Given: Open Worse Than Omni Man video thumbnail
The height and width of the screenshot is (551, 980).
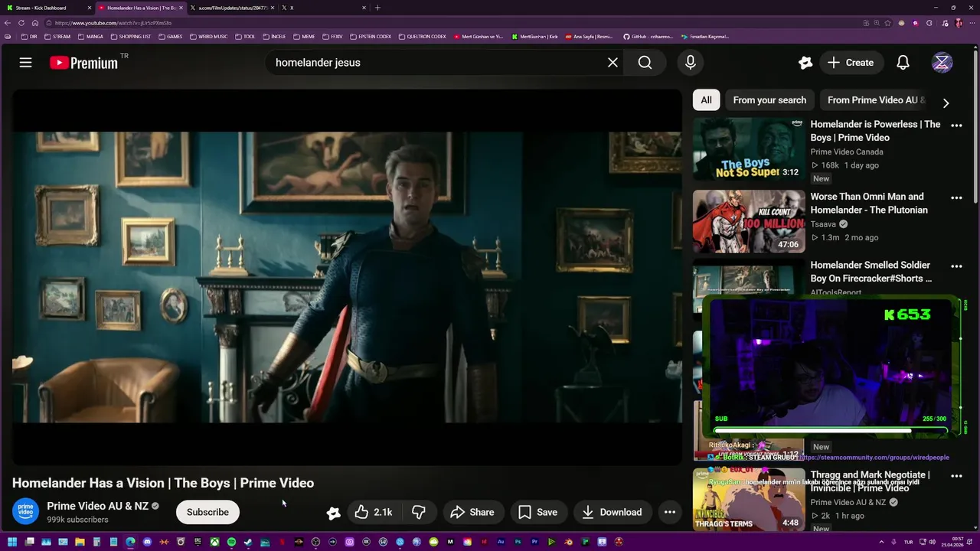Looking at the screenshot, I should (x=749, y=221).
